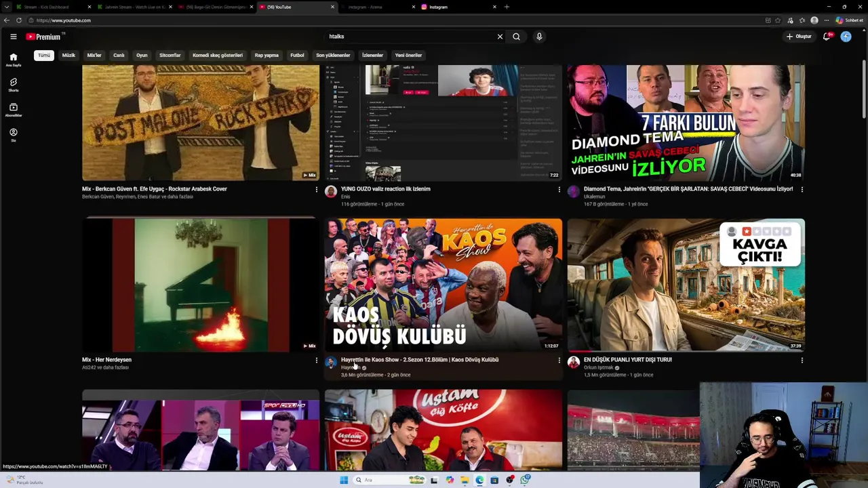Click the Orkun Işıtmak channel avatar

[574, 363]
